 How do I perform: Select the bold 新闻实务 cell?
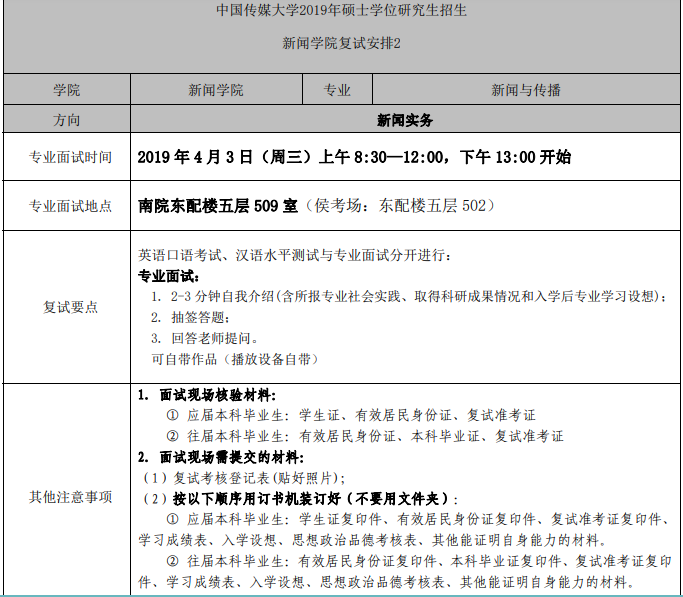pos(405,120)
